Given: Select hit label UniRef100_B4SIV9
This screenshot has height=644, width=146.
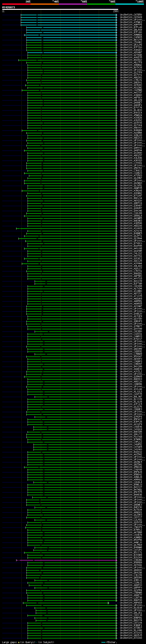Looking at the screenshot, I should point(131,281).
